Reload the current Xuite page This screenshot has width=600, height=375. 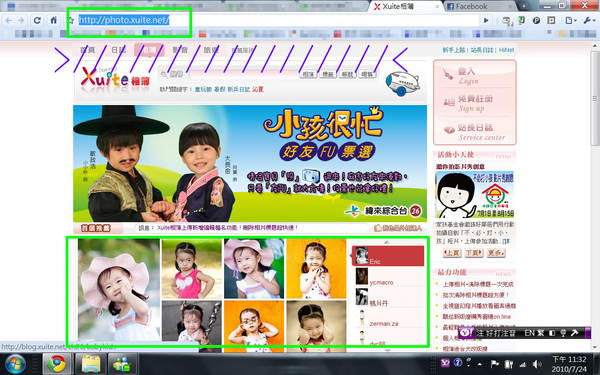(37, 20)
